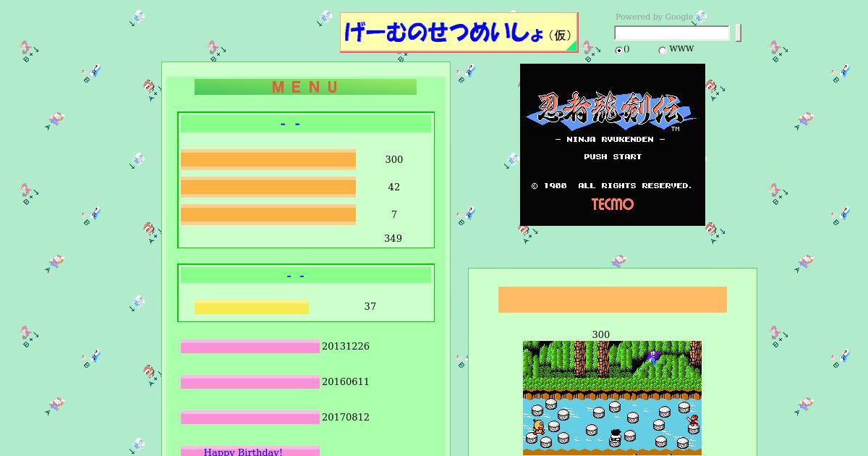The height and width of the screenshot is (456, 868).
Task: Click the count '7' in the menu
Action: 394,214
